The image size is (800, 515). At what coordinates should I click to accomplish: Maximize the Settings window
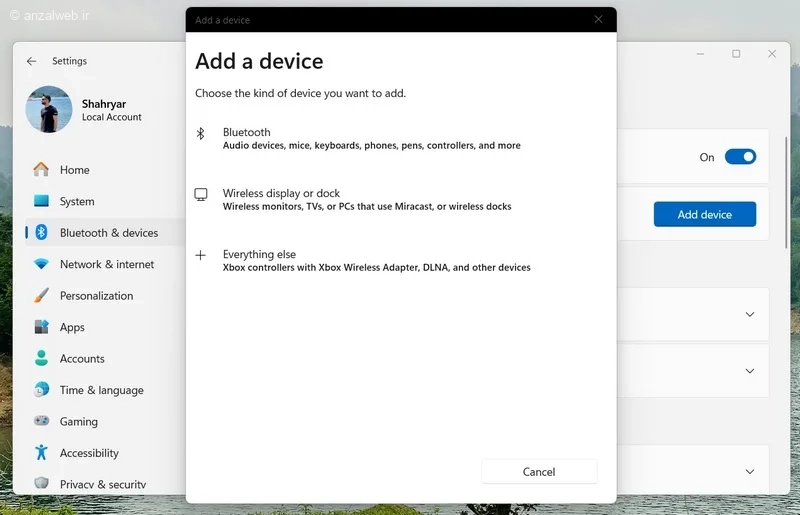click(736, 54)
